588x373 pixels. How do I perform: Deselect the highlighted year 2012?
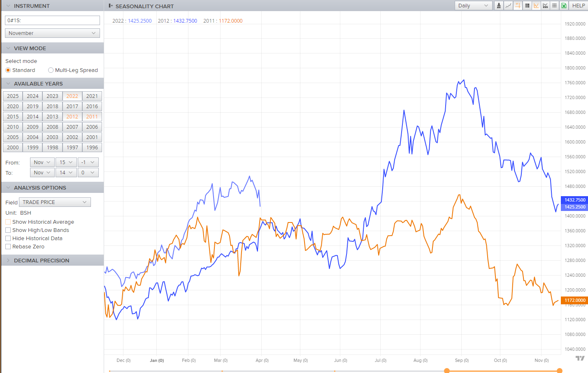click(72, 116)
